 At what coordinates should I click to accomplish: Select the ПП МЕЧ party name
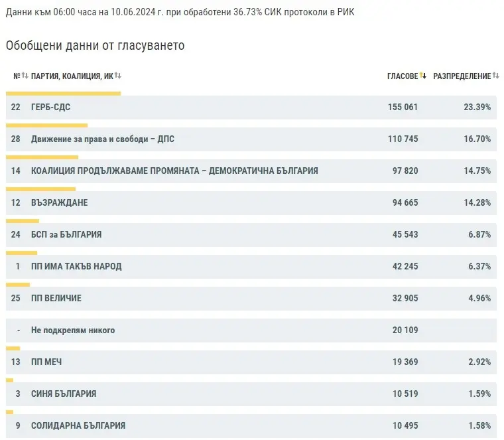pos(46,362)
